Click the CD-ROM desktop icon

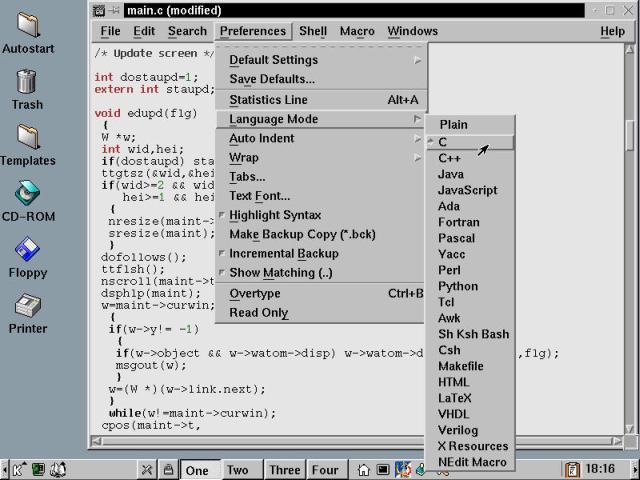27,194
